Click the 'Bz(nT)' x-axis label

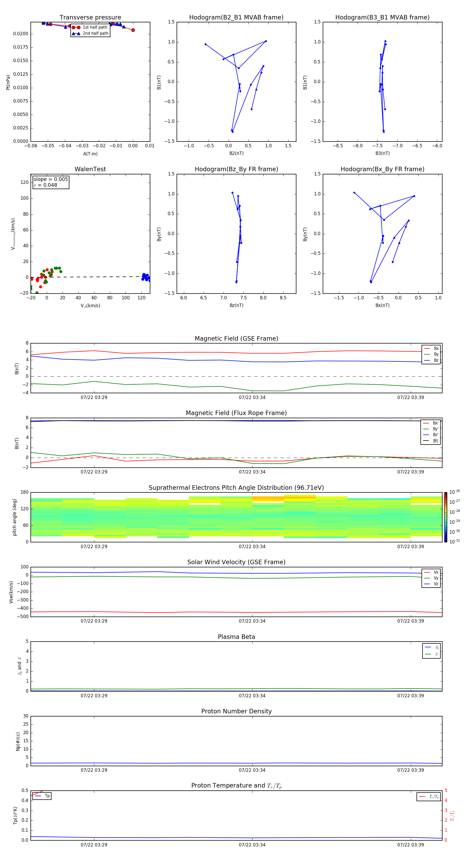click(x=236, y=305)
